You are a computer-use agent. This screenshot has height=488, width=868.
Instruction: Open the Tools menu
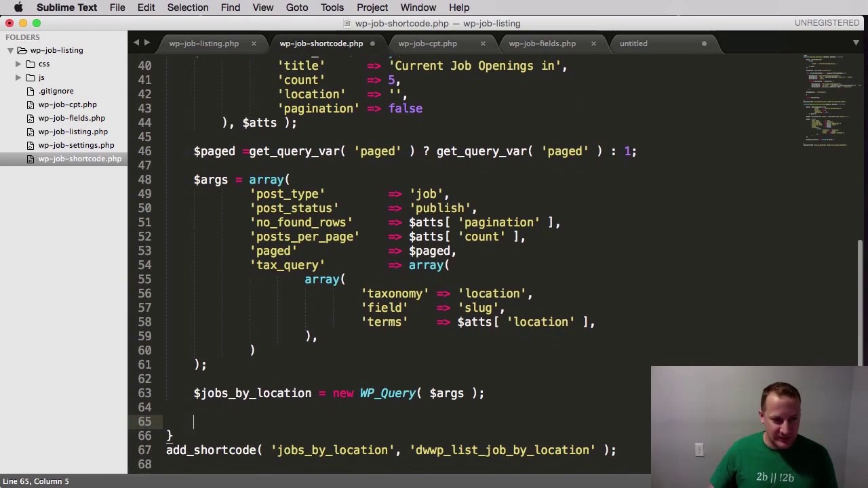point(332,7)
